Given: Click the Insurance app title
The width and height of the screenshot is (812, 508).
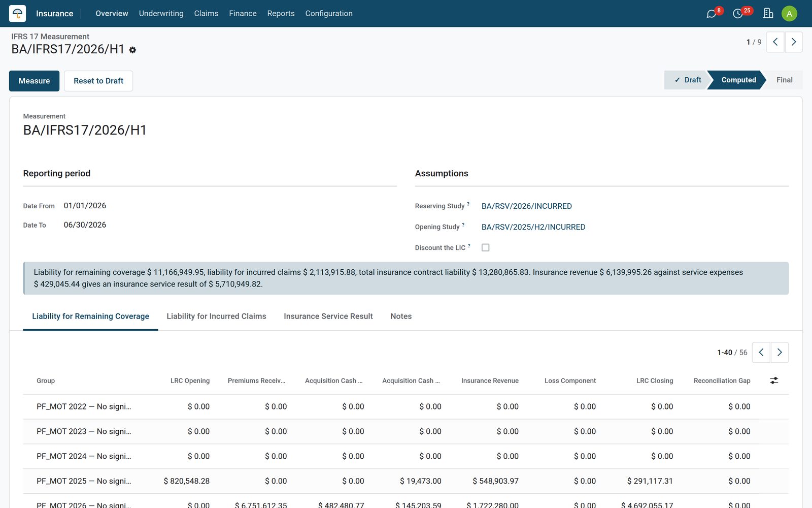Looking at the screenshot, I should [x=54, y=13].
